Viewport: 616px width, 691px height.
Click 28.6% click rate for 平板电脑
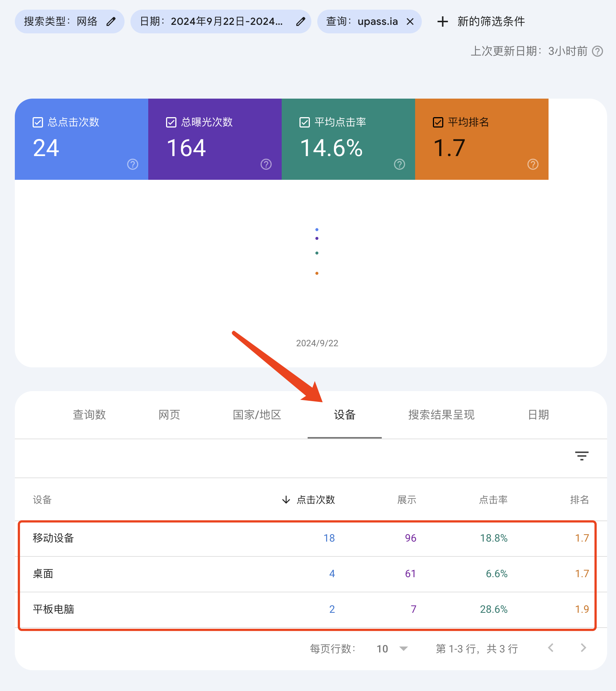tap(494, 609)
